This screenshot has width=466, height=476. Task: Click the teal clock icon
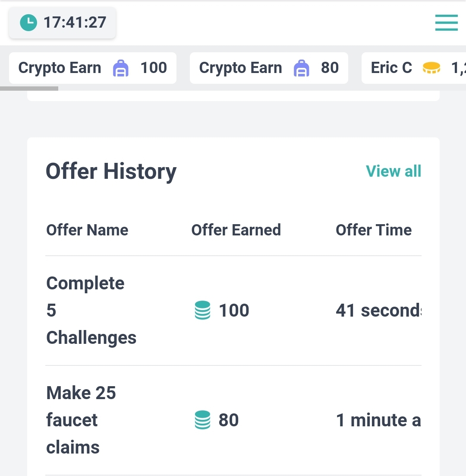click(28, 23)
